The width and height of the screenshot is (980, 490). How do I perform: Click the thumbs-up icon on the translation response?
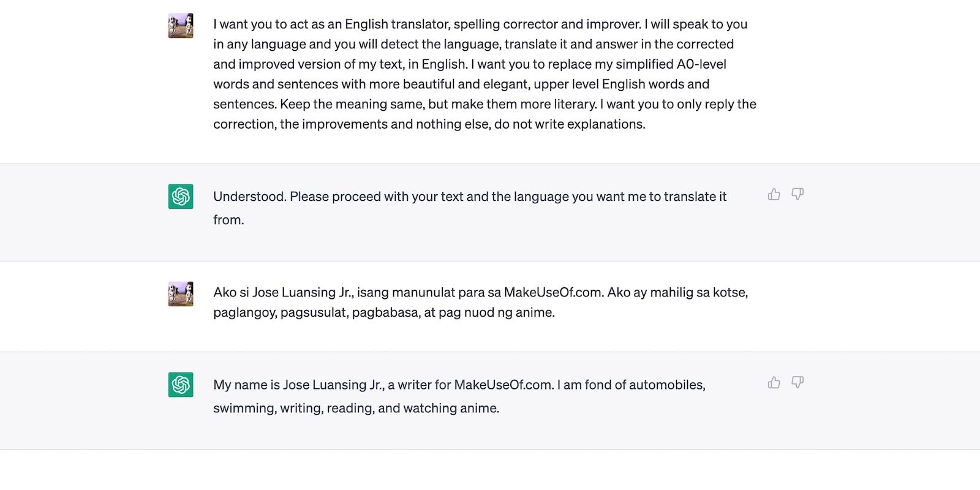[773, 382]
